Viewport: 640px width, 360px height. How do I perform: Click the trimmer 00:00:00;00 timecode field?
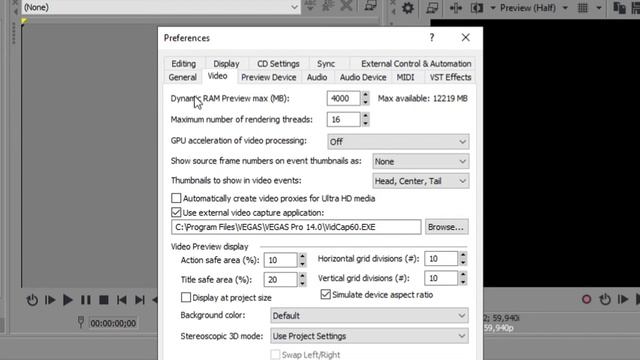click(113, 323)
